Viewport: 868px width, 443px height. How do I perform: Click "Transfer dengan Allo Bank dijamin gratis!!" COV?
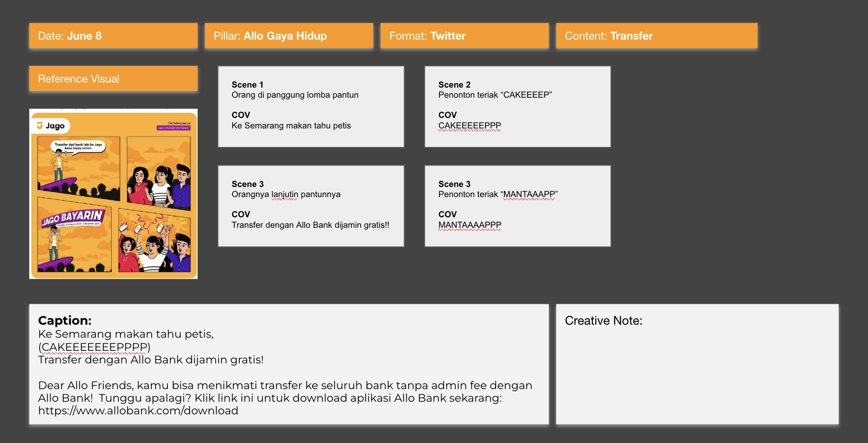point(311,225)
